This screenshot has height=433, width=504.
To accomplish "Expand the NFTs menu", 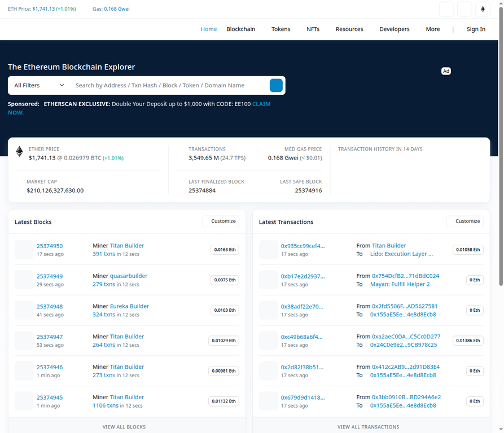I will coord(313,29).
